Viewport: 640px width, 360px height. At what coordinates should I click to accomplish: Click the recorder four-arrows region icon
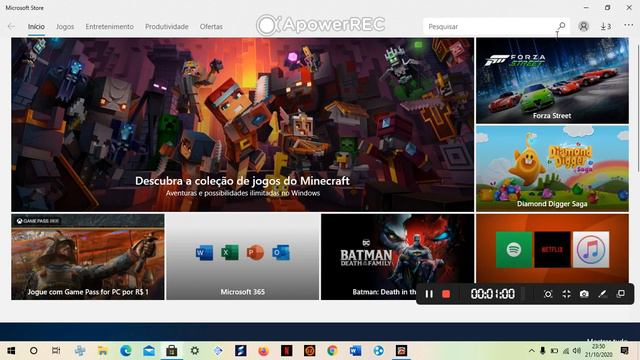tap(566, 294)
